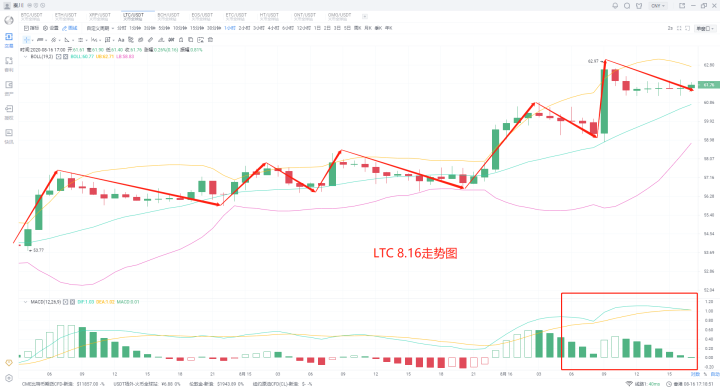Click the CME bitcoin CFD ticker in status bar

pyautogui.click(x=63, y=383)
